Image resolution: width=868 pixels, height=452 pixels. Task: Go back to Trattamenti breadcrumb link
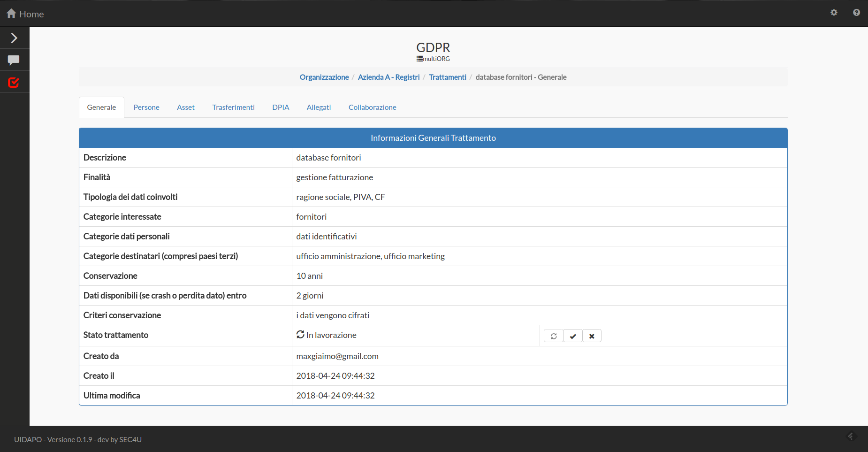tap(447, 77)
